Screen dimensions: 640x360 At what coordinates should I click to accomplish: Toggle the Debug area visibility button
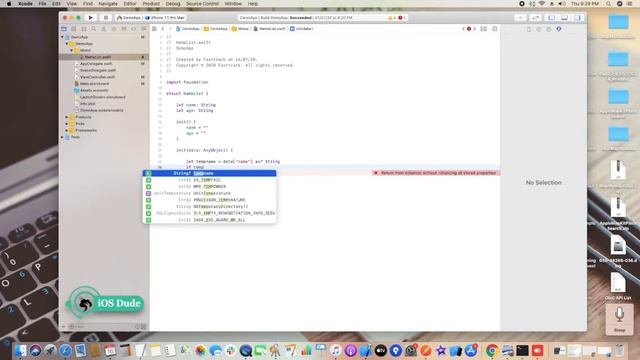pos(564,18)
